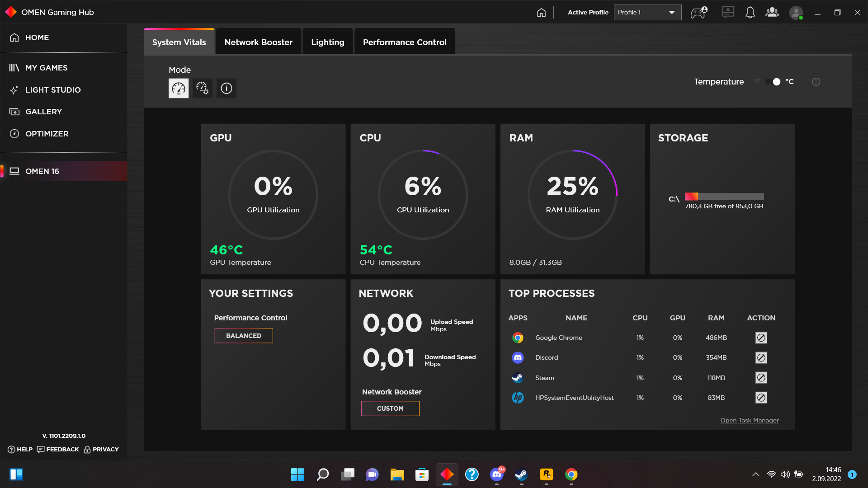The height and width of the screenshot is (488, 868).
Task: Open the notifications bell icon
Action: point(750,13)
